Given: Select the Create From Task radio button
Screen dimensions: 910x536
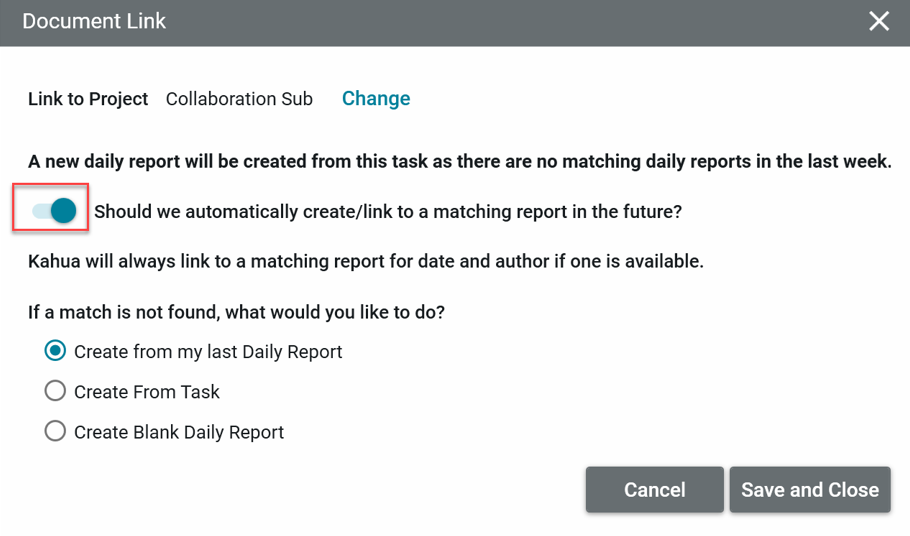Looking at the screenshot, I should pyautogui.click(x=56, y=391).
